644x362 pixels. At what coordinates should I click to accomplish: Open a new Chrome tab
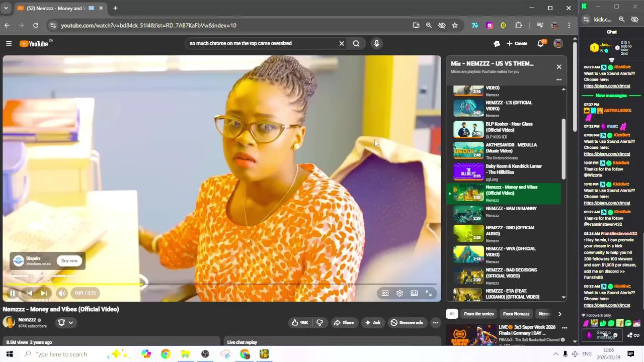tap(115, 8)
